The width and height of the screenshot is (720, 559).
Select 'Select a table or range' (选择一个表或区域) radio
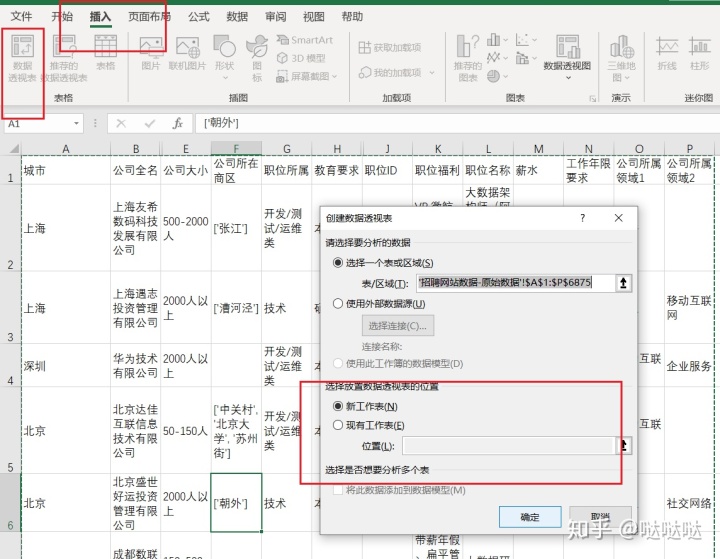(x=338, y=263)
